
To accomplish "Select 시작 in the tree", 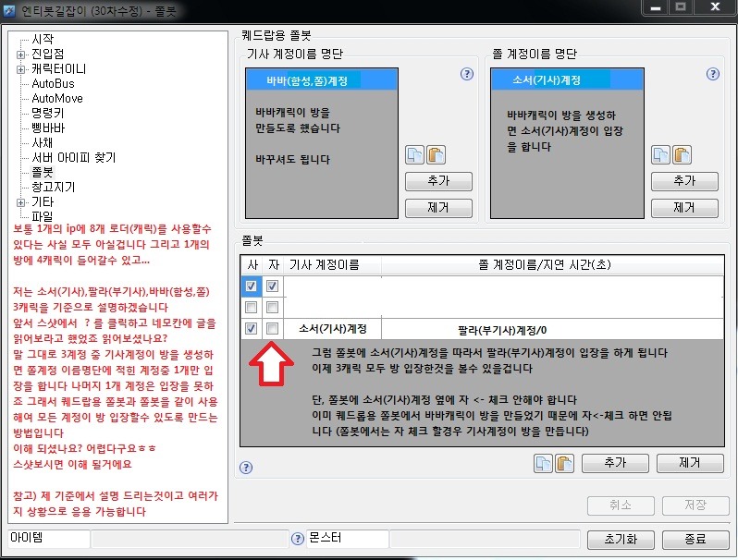I will tap(43, 39).
